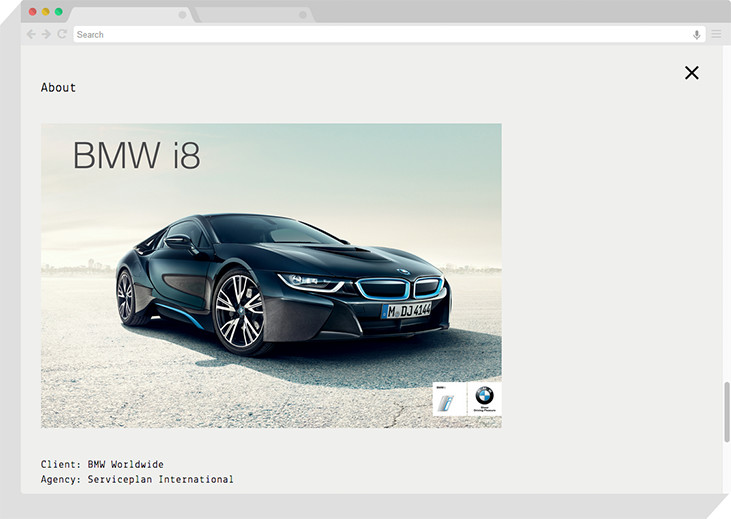731x519 pixels.
Task: Click the BMW roundel logo badge
Action: 484,399
